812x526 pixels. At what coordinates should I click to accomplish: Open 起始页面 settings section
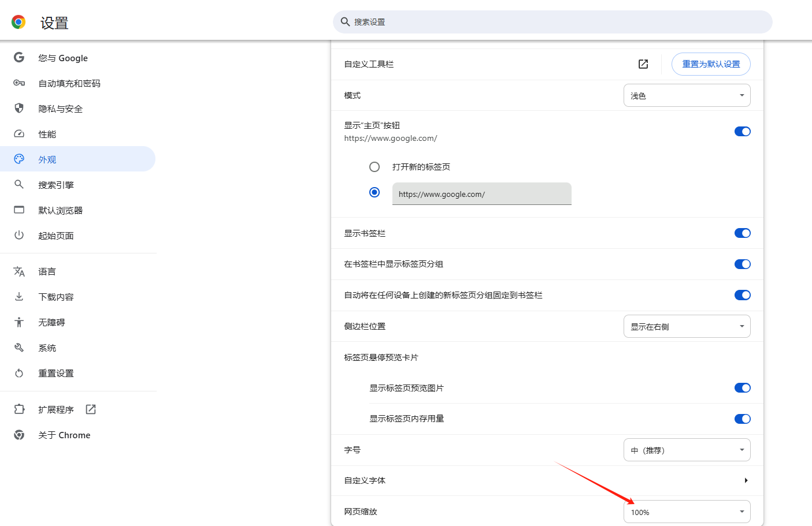coord(77,236)
